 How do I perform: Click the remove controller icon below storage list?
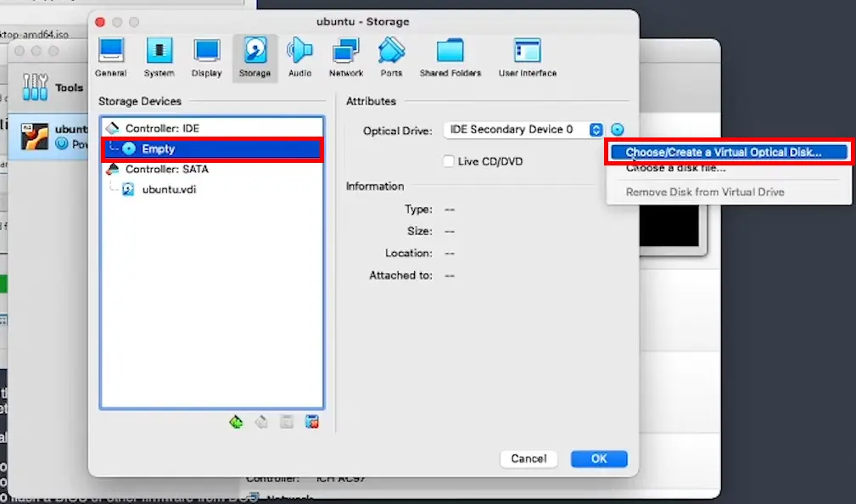tap(261, 422)
